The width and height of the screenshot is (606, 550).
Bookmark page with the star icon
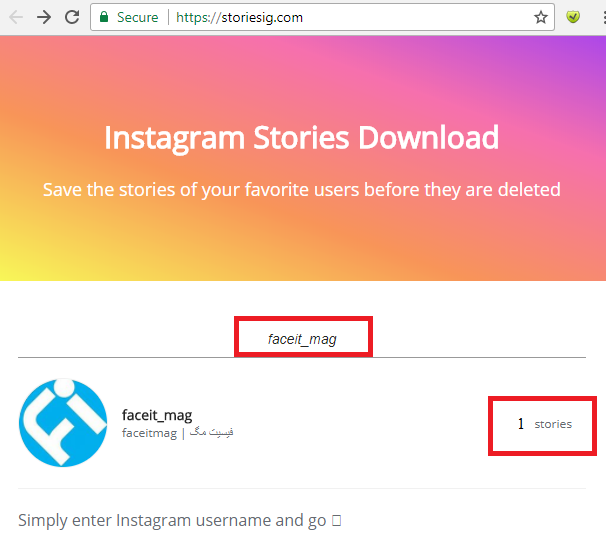541,17
